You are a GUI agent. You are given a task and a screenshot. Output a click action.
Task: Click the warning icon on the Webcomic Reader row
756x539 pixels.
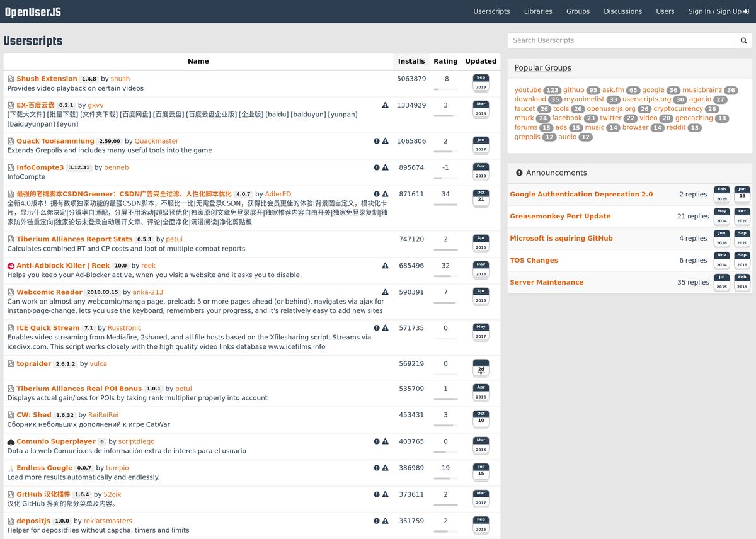point(385,292)
